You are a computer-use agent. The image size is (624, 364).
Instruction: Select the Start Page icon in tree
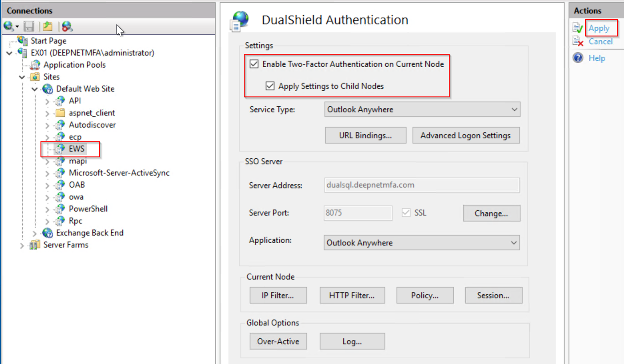pos(23,40)
